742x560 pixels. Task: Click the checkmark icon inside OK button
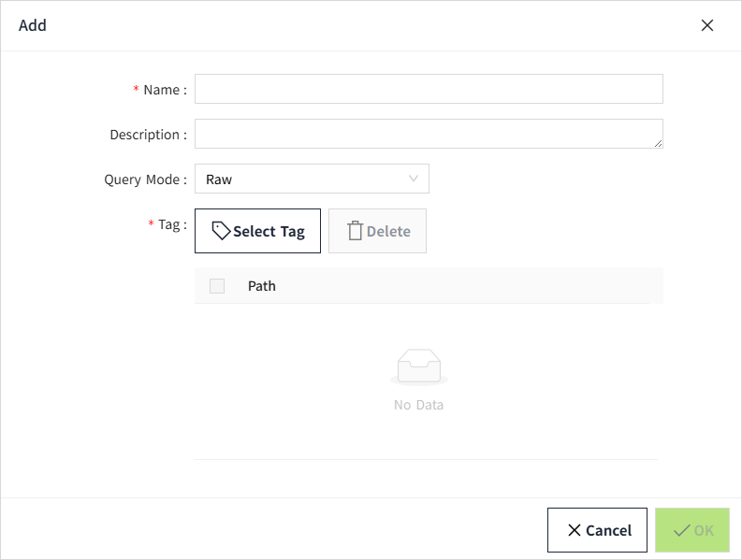click(682, 530)
